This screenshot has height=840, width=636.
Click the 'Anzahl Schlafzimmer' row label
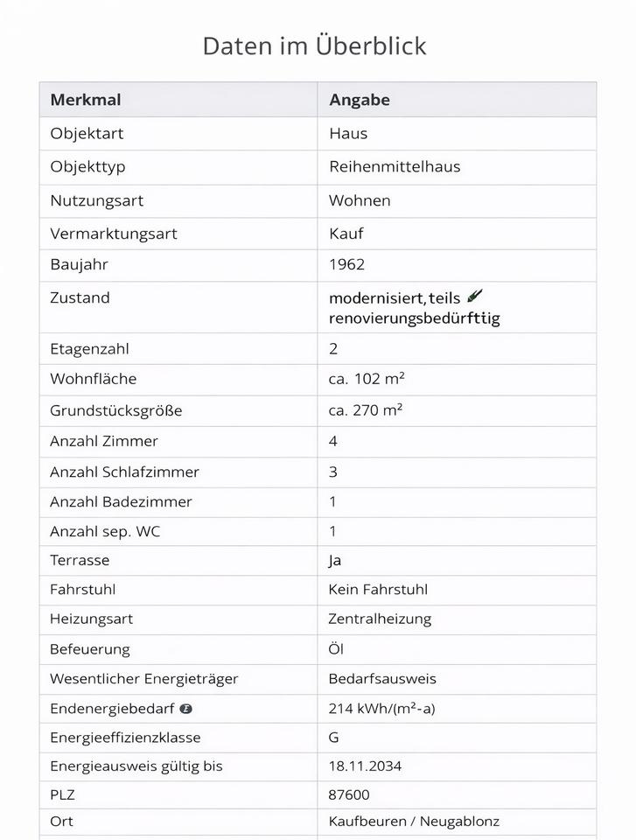point(124,472)
